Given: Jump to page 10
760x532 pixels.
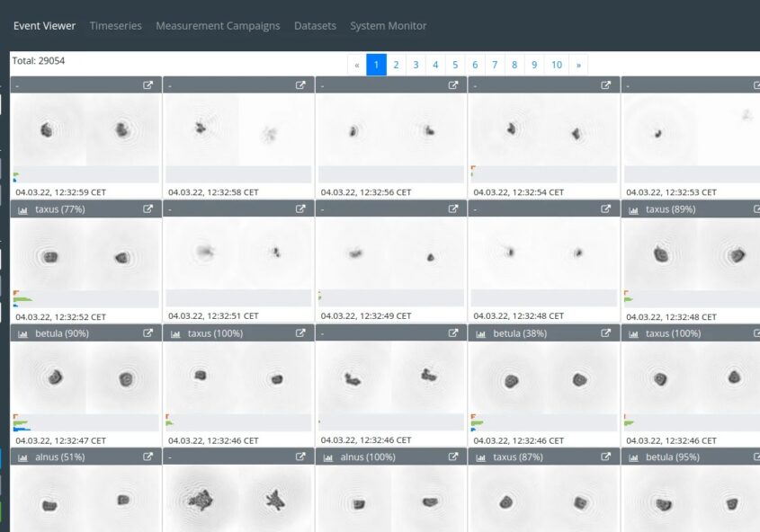Looking at the screenshot, I should tap(557, 65).
